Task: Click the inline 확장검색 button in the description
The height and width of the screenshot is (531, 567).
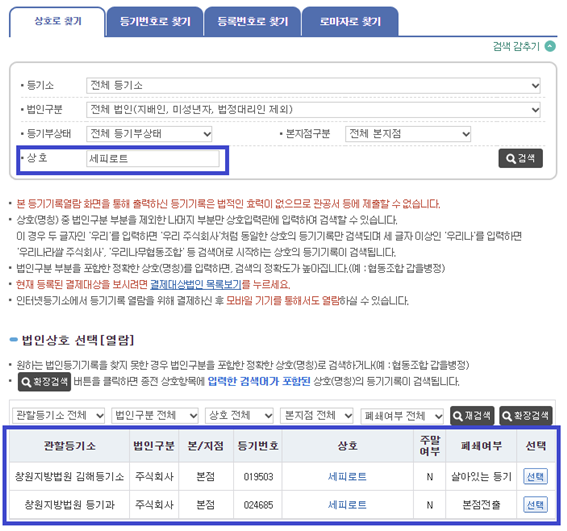Action: pos(44,382)
